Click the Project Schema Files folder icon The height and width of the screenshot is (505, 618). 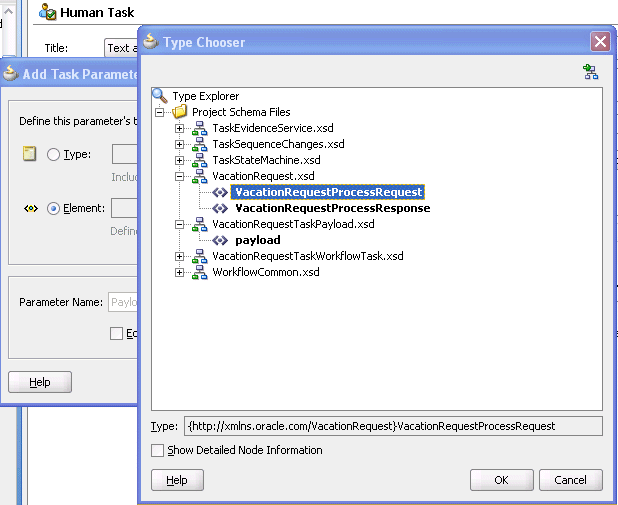pyautogui.click(x=180, y=112)
